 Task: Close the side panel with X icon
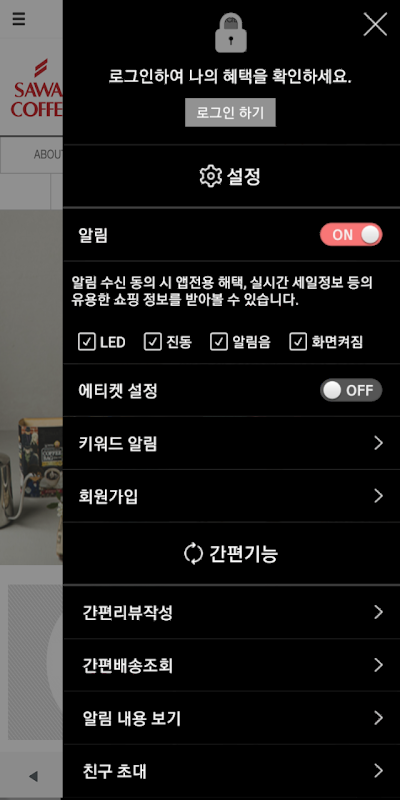coord(375,24)
